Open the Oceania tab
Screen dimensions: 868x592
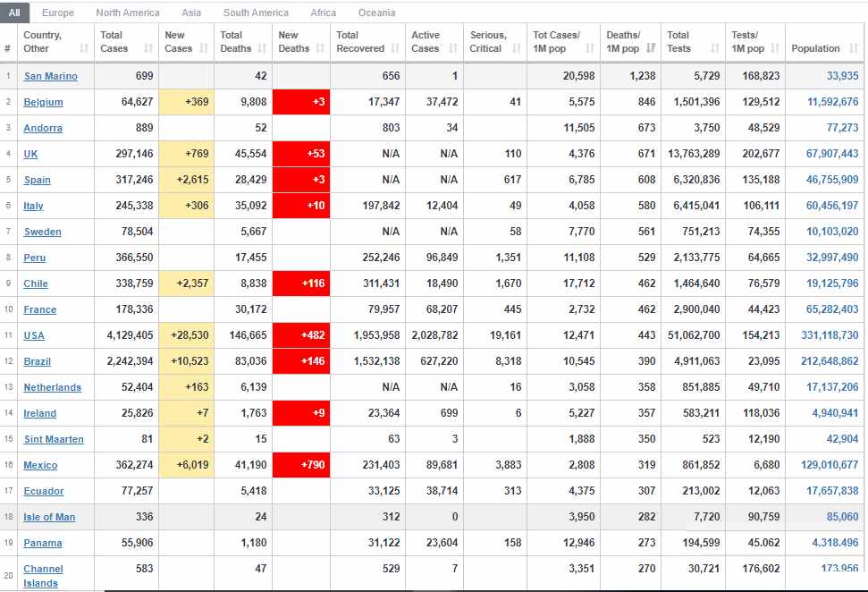376,13
